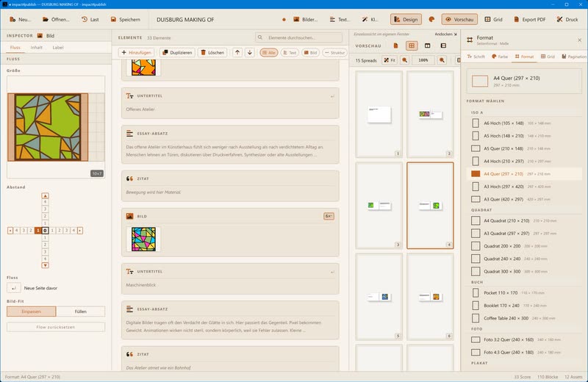588x382 pixels.
Task: Toggle Neue Seite davor option
Action: 14,288
